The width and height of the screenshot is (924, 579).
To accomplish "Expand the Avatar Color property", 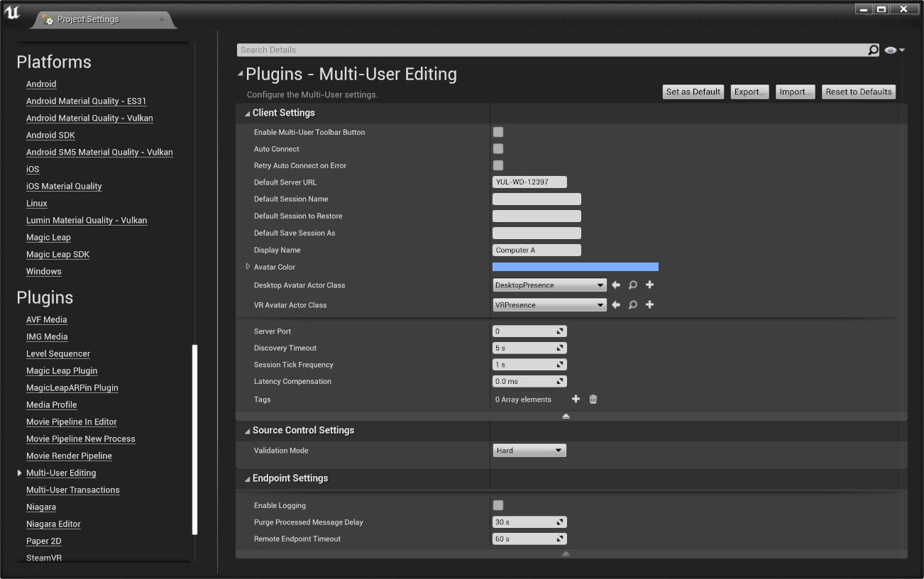I will click(x=248, y=267).
